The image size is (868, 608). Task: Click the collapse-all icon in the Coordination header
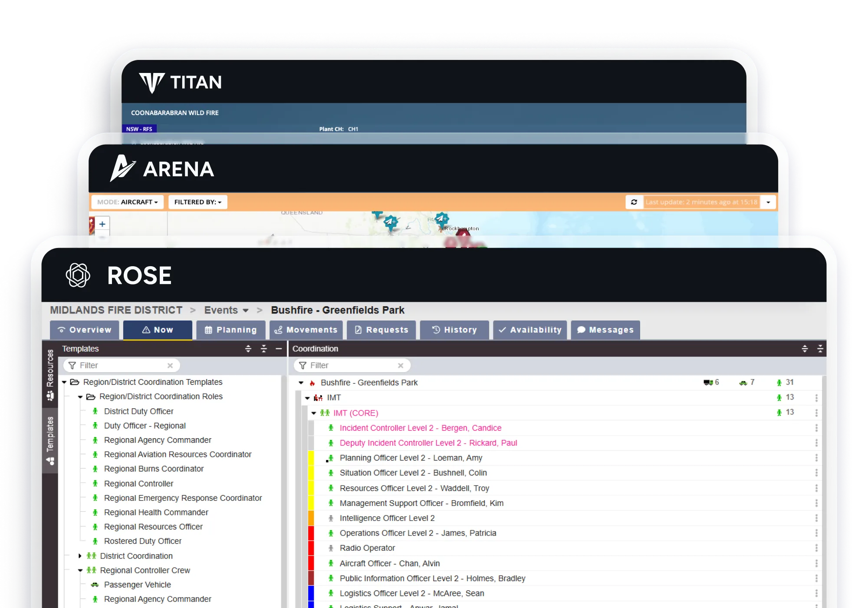click(x=820, y=348)
